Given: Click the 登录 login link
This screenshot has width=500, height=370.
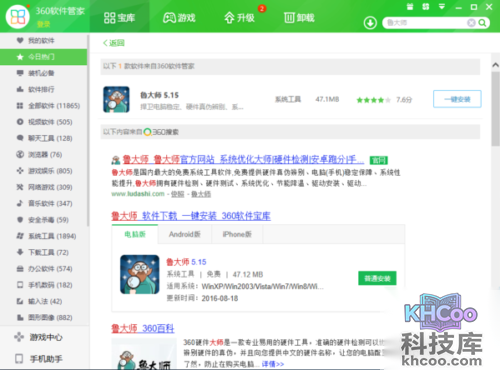Looking at the screenshot, I should click(x=43, y=24).
